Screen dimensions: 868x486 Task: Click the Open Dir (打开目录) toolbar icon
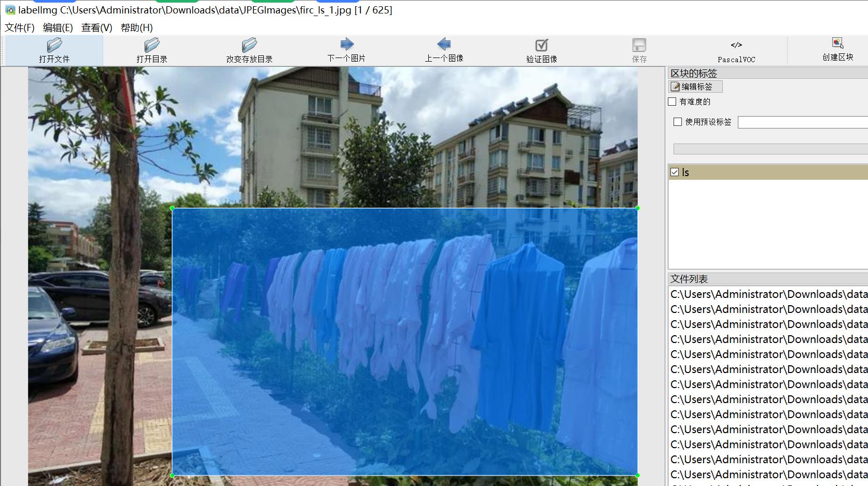click(152, 45)
